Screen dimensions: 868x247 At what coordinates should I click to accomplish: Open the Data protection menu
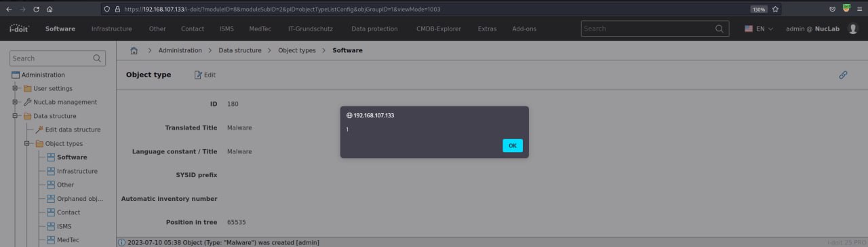point(374,28)
